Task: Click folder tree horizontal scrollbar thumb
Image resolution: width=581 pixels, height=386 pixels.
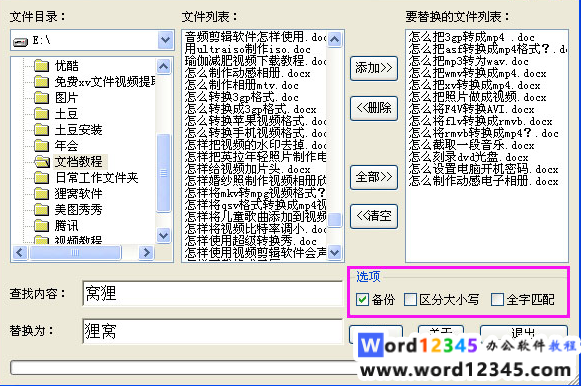Action: pos(75,253)
